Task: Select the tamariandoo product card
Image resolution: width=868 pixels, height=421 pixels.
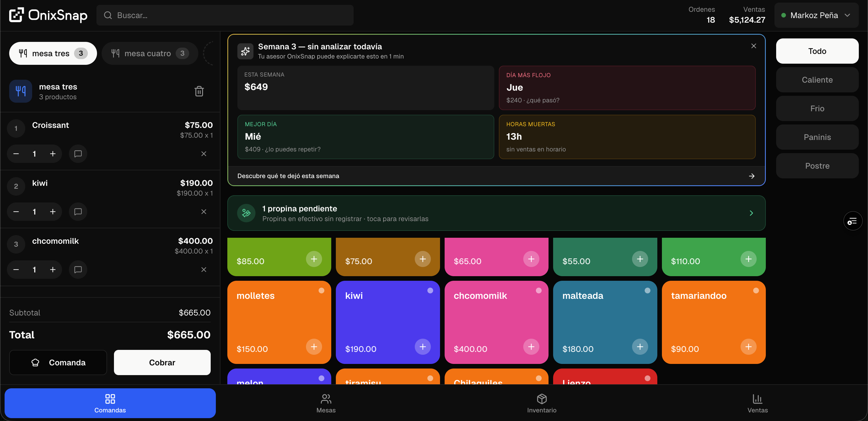Action: tap(714, 322)
